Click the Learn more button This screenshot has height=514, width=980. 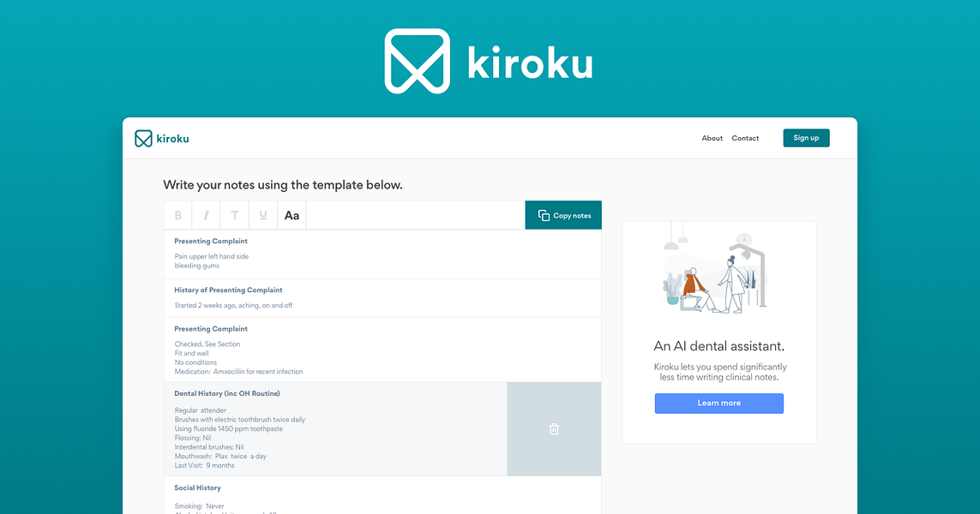click(x=718, y=403)
